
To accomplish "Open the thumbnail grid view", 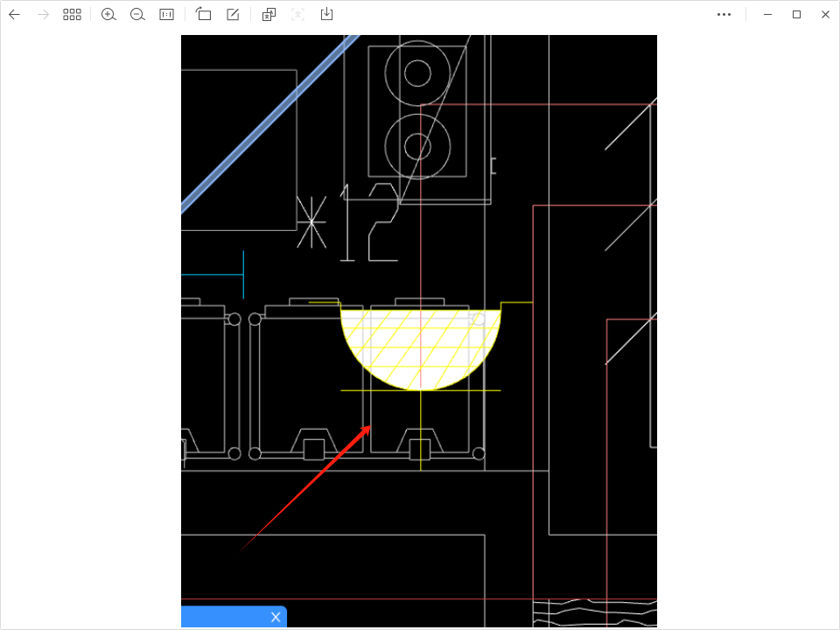I will pyautogui.click(x=72, y=15).
